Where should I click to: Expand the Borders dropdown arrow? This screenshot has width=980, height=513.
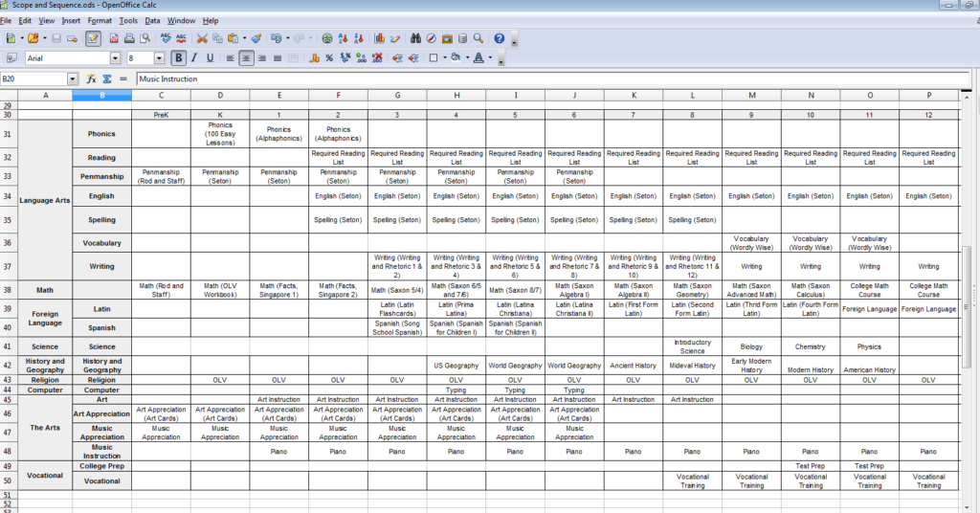coord(444,58)
